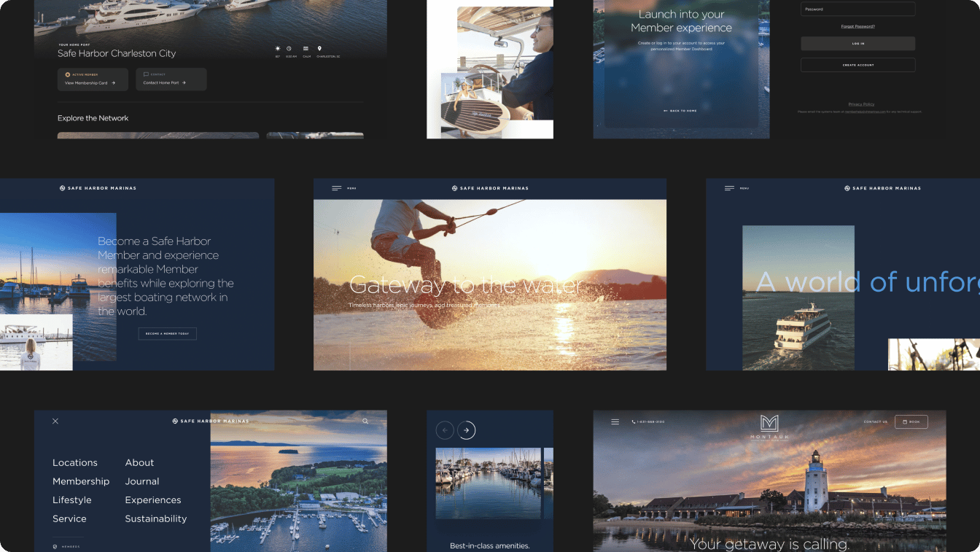Click the location pin icon above Charleston, SC
Screen dimensions: 980x552
(319, 48)
